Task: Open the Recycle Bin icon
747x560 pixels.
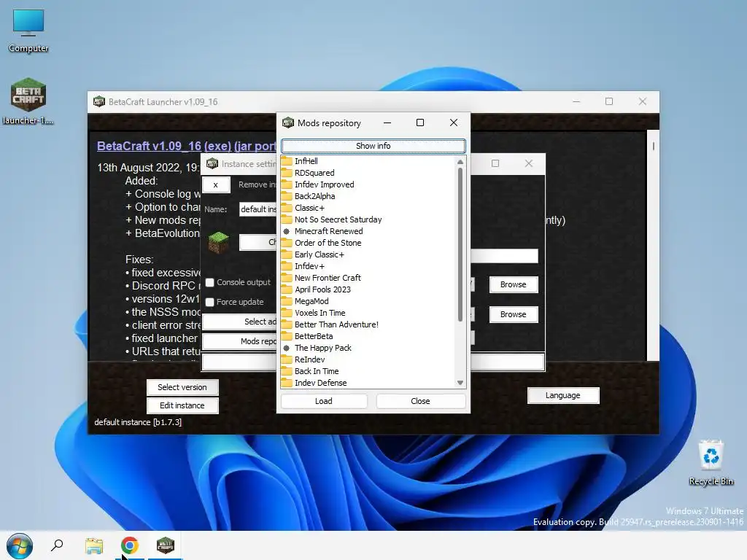Action: 711,463
